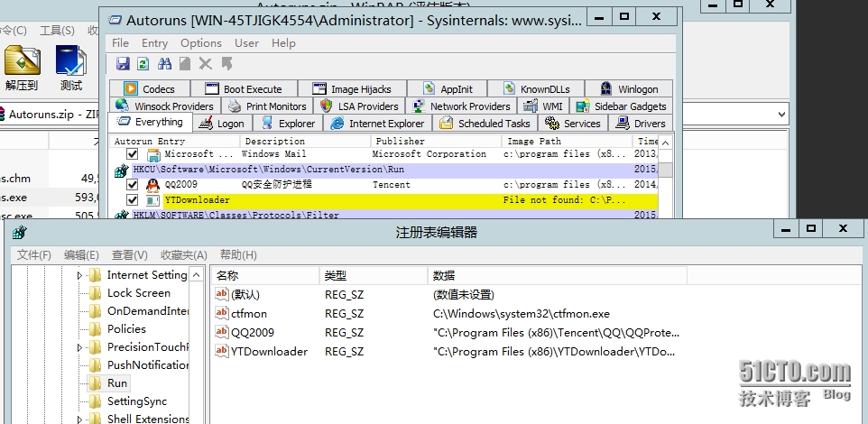Image resolution: width=868 pixels, height=424 pixels.
Task: Open the Options menu in Autoruns
Action: tap(201, 43)
